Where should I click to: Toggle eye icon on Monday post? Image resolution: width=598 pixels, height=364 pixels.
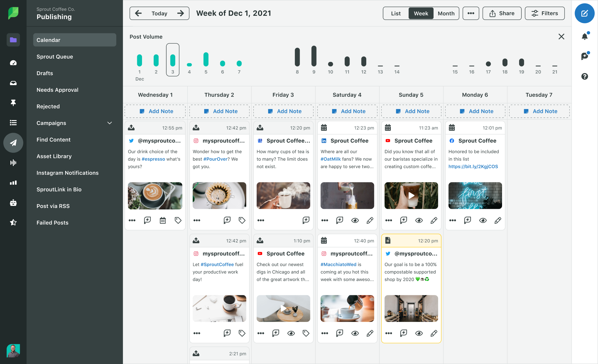click(483, 220)
